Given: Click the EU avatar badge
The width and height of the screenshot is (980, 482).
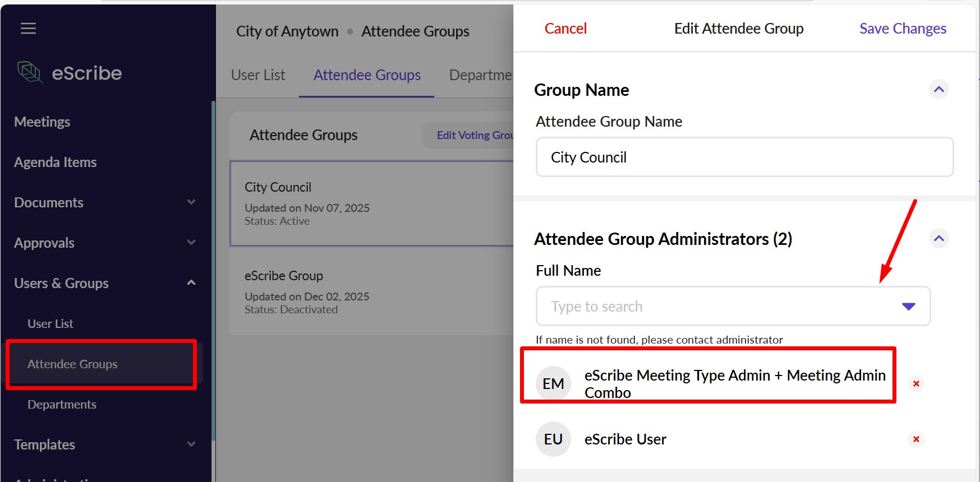Looking at the screenshot, I should [x=553, y=439].
